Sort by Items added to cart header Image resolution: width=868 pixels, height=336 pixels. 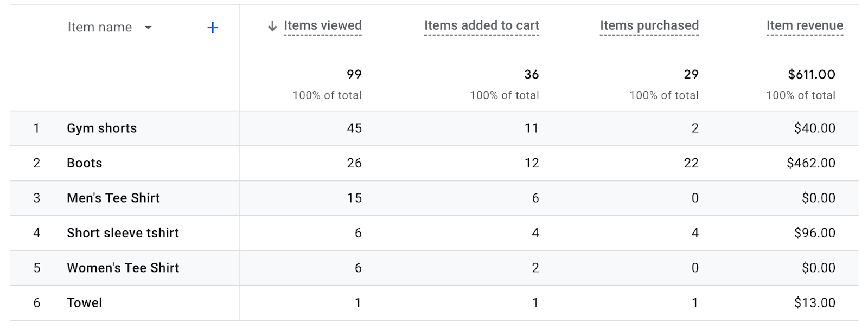click(481, 25)
